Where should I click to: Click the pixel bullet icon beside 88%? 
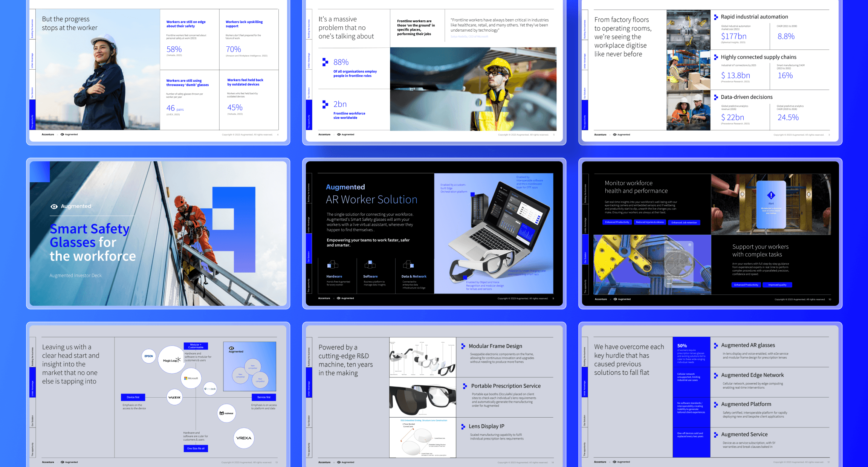(x=325, y=62)
